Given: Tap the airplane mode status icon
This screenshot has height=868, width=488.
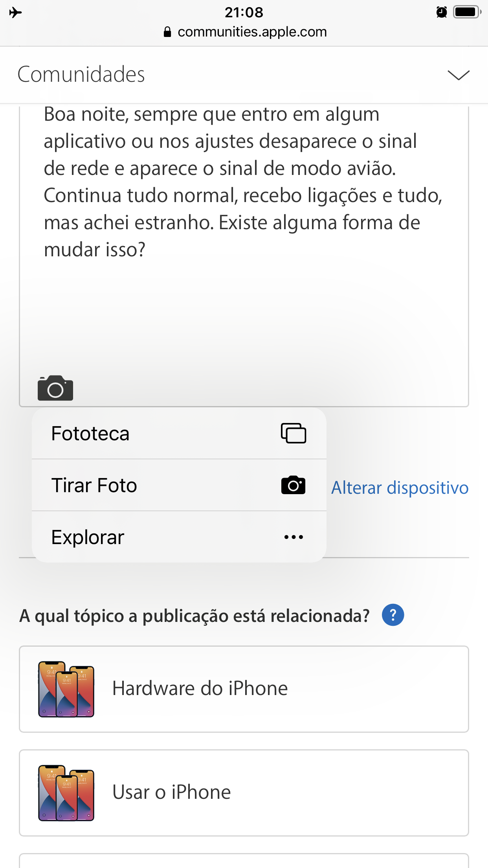Looking at the screenshot, I should point(15,13).
